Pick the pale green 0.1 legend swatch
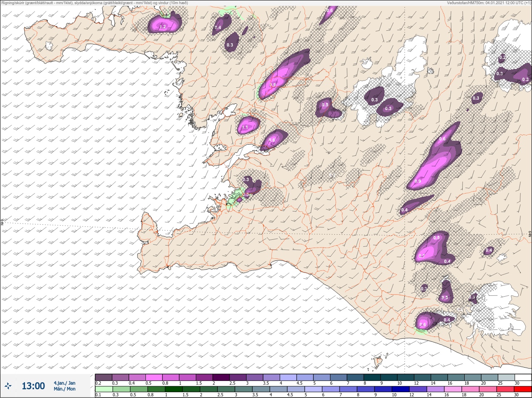532x398 pixels. pyautogui.click(x=103, y=389)
